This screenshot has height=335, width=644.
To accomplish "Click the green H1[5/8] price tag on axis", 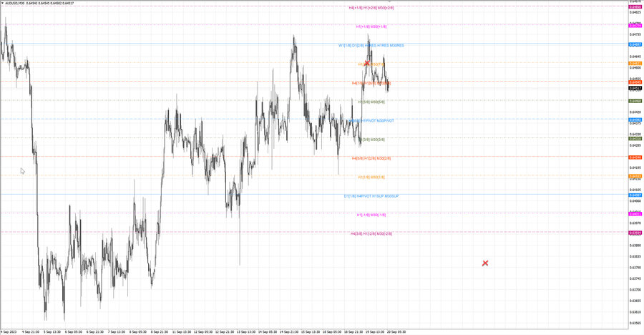I will (x=635, y=101).
